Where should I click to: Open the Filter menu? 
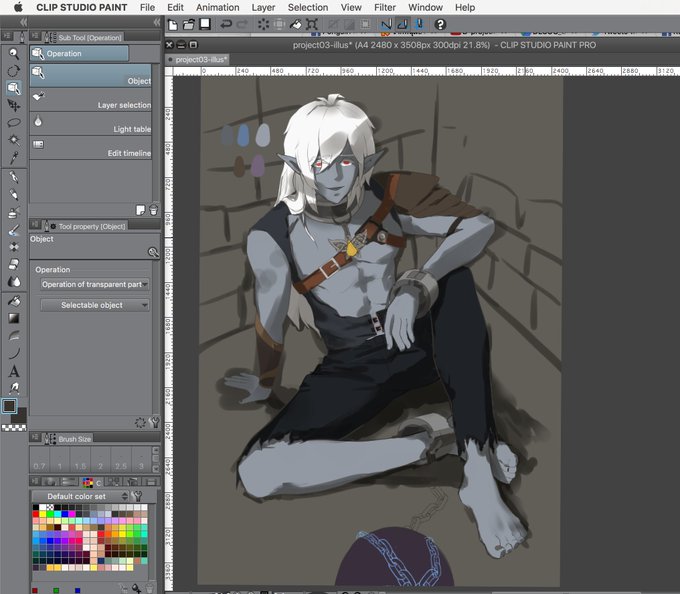pos(385,7)
